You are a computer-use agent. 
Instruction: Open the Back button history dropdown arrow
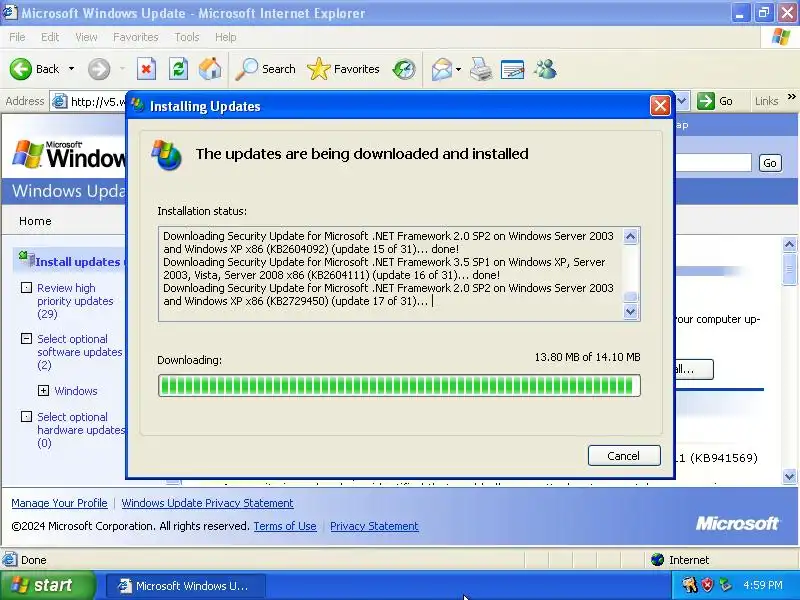71,69
